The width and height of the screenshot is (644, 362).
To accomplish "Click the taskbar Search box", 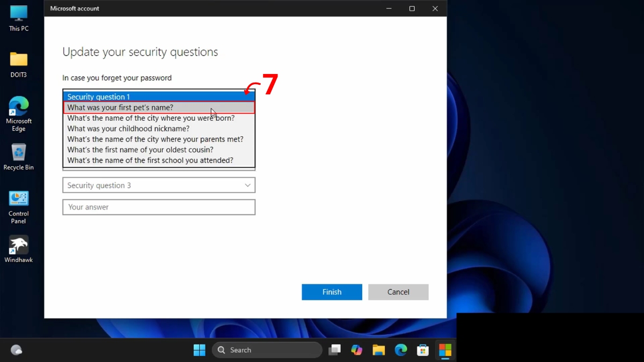I will (x=267, y=350).
